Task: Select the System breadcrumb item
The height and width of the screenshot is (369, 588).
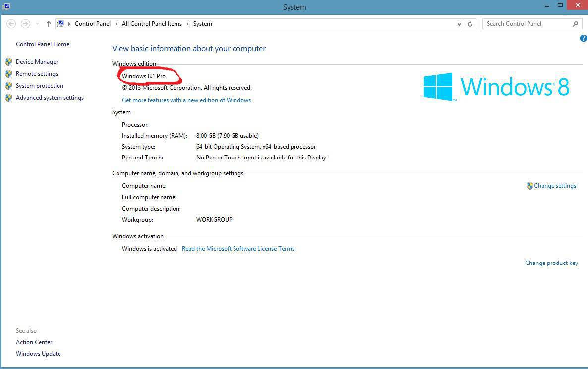Action: (202, 24)
